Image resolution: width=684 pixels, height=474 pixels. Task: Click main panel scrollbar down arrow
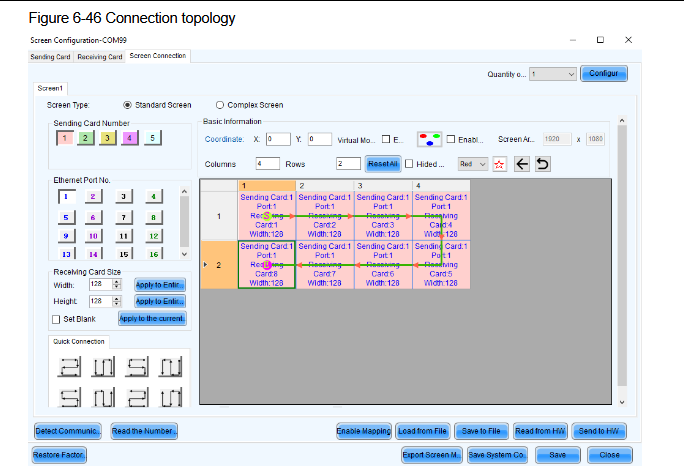coord(622,402)
